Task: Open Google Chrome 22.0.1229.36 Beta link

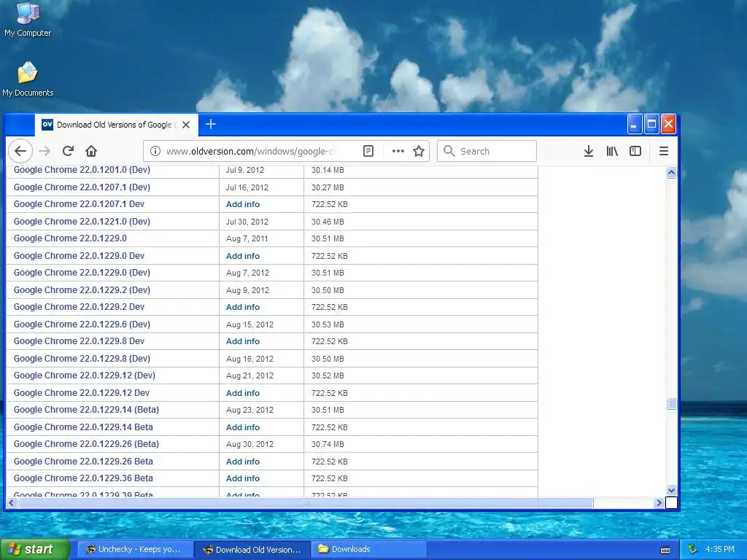Action: click(x=83, y=478)
